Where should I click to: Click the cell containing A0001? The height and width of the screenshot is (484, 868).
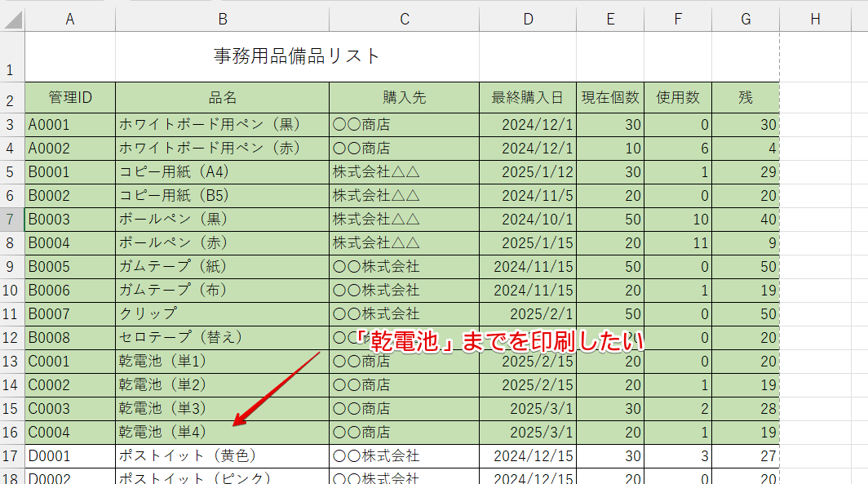(69, 122)
